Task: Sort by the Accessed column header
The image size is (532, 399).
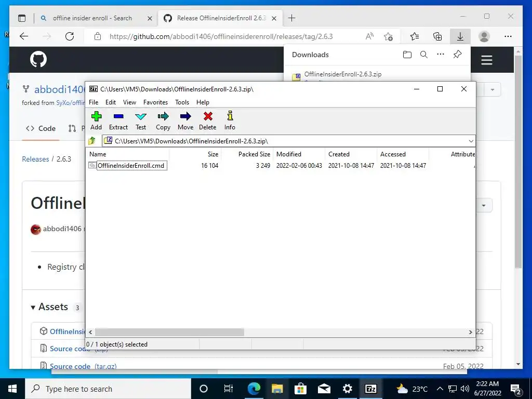Action: [x=403, y=154]
